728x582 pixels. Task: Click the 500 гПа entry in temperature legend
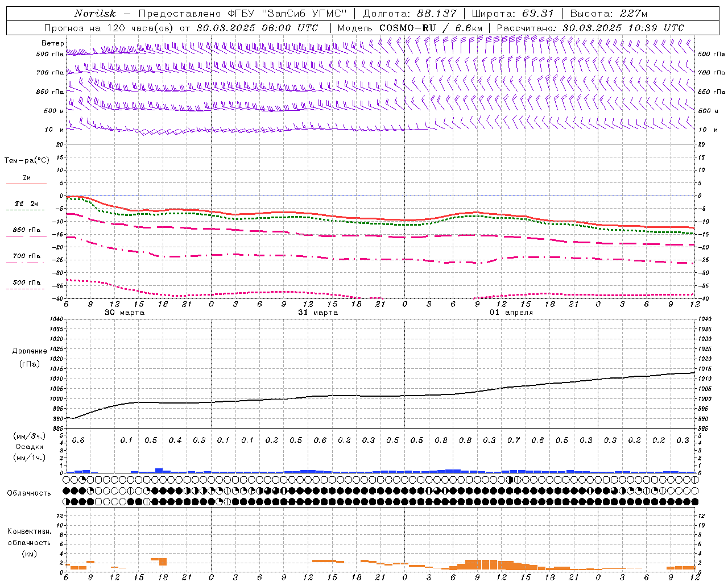click(27, 282)
